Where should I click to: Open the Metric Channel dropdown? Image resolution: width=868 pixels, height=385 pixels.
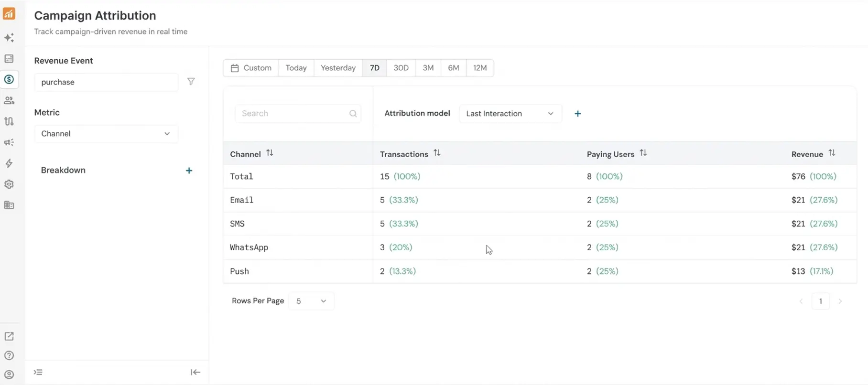point(106,134)
